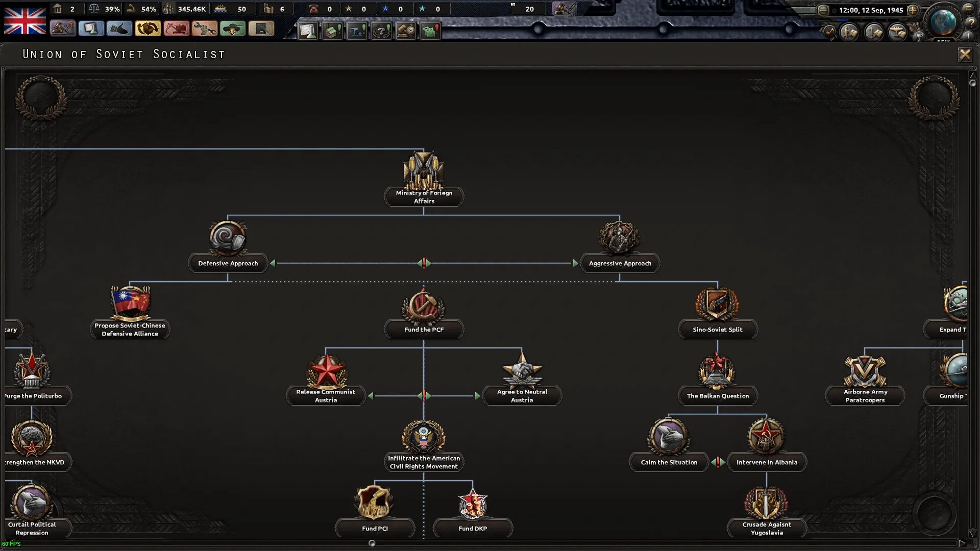The image size is (980, 551).
Task: Click the research alert flask icon
Action: [x=308, y=31]
